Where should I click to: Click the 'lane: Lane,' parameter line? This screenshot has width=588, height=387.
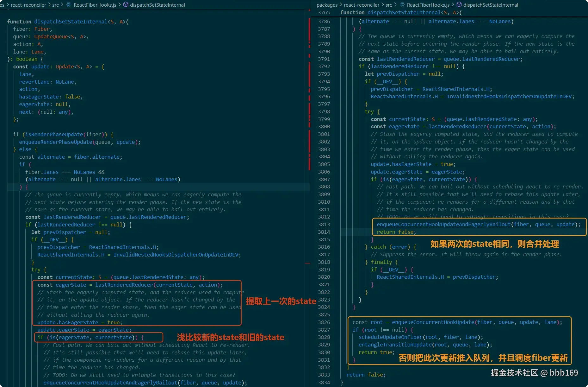click(x=29, y=52)
